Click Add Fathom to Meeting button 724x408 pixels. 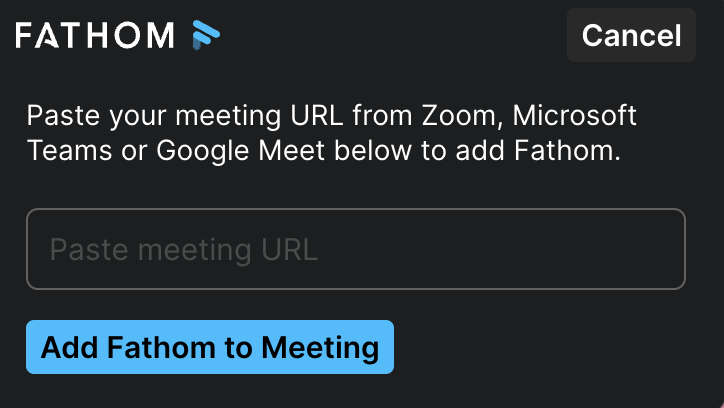(210, 347)
